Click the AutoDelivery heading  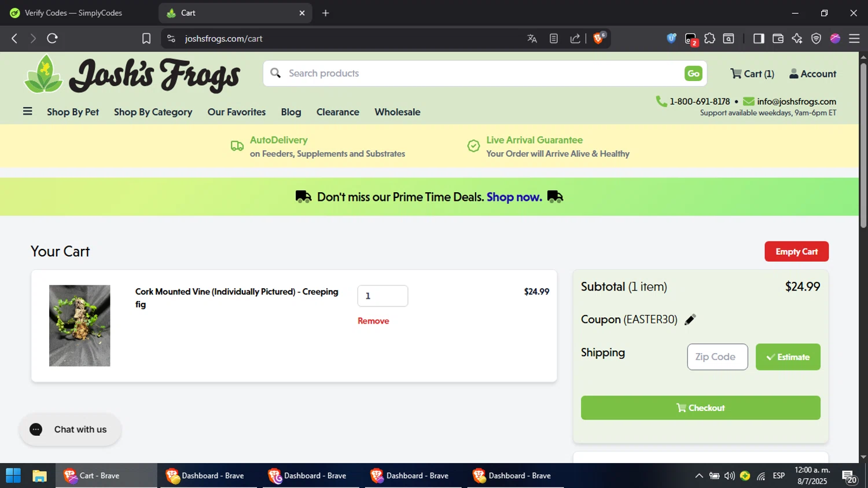pos(278,140)
